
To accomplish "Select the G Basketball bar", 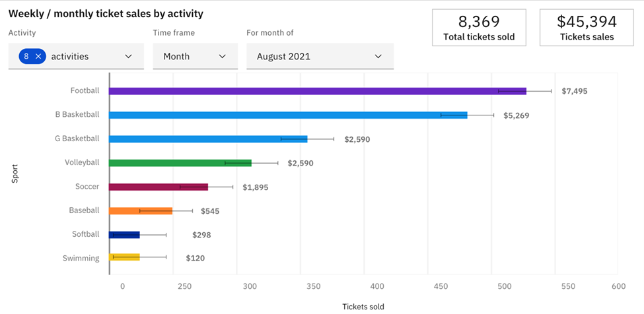I will pos(208,139).
